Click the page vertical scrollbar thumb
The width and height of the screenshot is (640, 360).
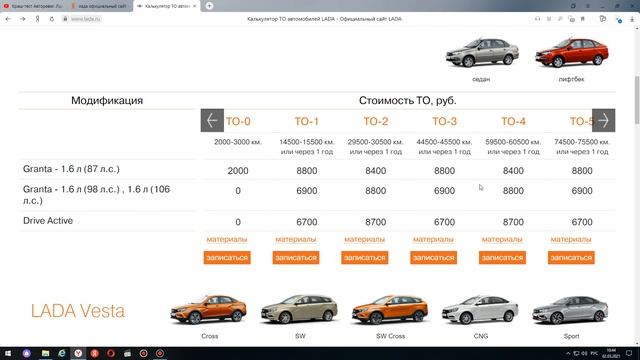(x=637, y=100)
